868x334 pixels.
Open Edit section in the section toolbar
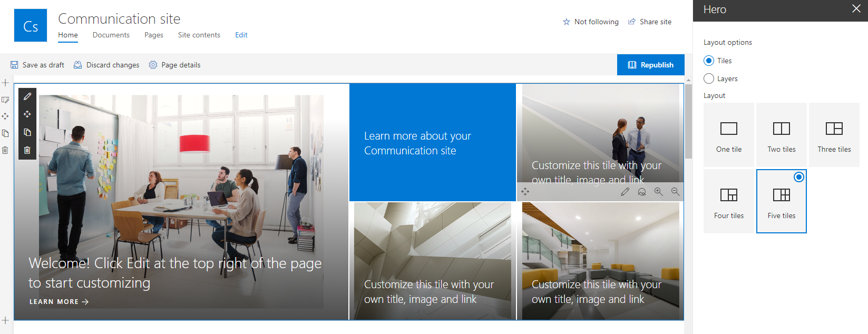coord(5,100)
